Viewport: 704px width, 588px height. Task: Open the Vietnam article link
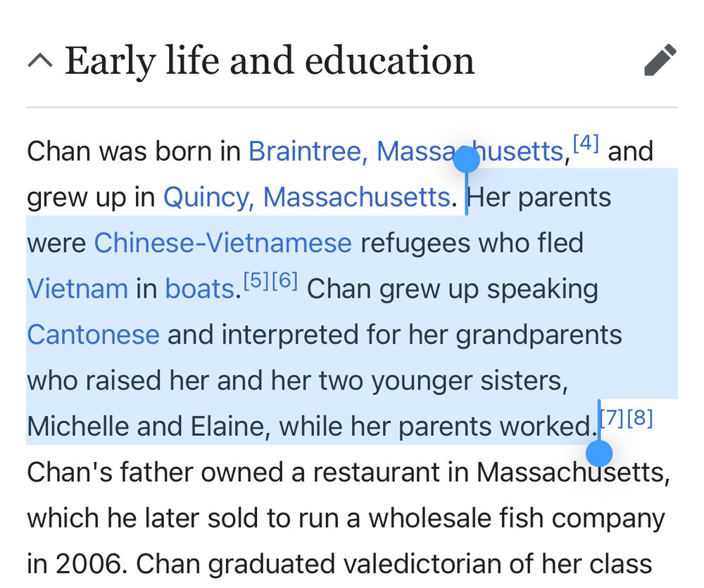click(77, 289)
